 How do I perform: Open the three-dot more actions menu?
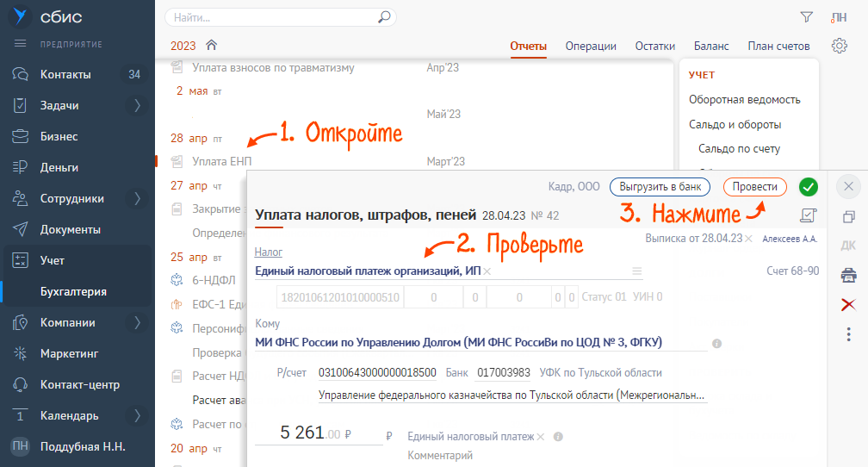pos(848,333)
